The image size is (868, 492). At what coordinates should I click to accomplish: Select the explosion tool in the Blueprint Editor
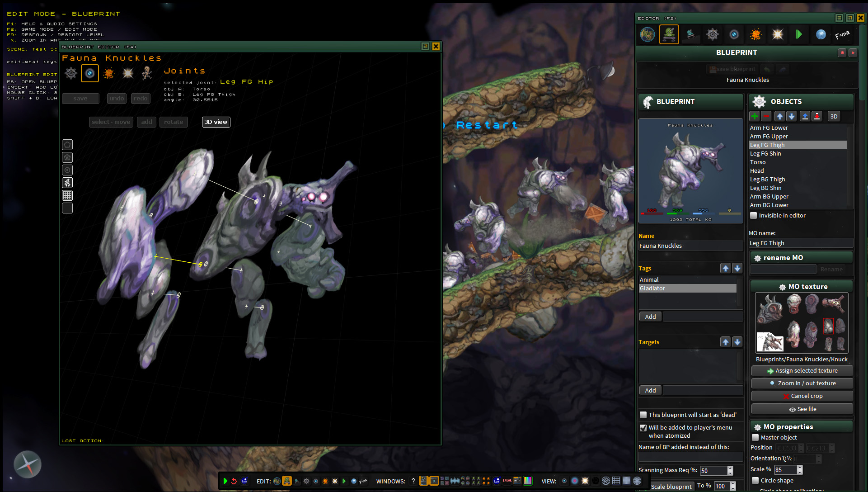coord(109,73)
